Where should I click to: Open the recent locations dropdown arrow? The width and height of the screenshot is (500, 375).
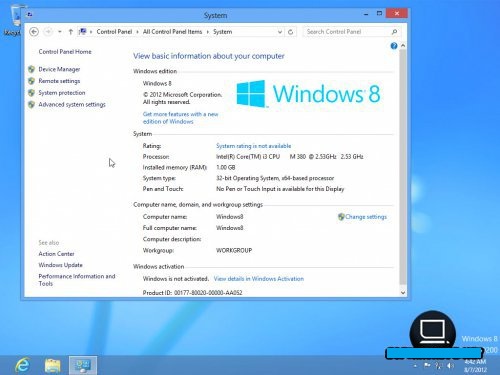[x=60, y=32]
